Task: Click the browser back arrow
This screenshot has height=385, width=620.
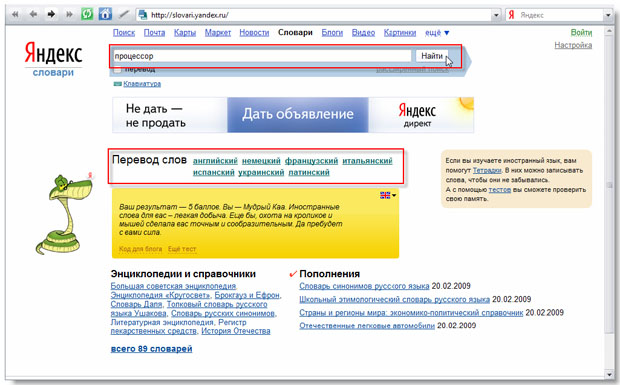Action: point(33,15)
